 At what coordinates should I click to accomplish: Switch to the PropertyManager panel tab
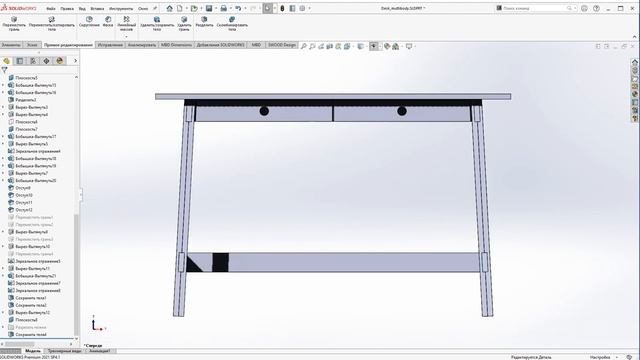point(20,61)
